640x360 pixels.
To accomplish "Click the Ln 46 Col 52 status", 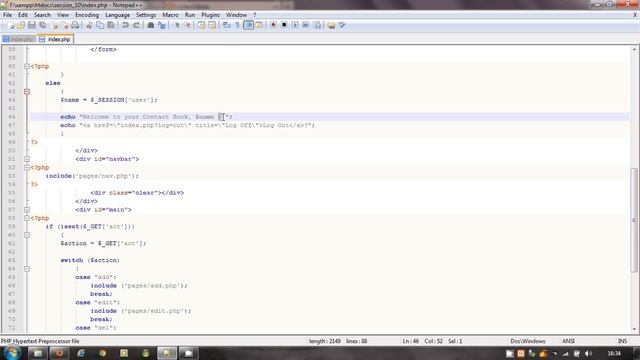I will 432,341.
